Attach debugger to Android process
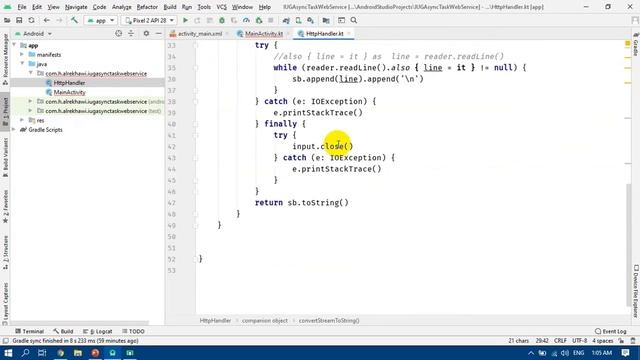Viewport: 640px width, 360px height. point(259,20)
